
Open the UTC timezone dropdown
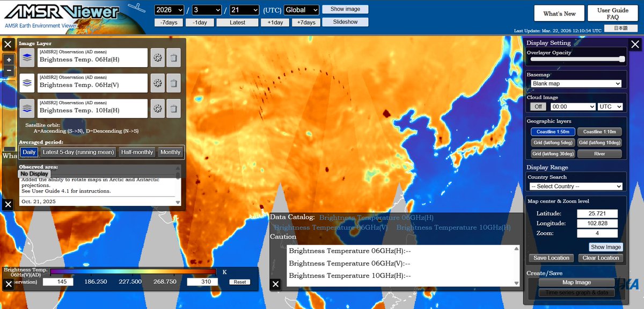[610, 107]
